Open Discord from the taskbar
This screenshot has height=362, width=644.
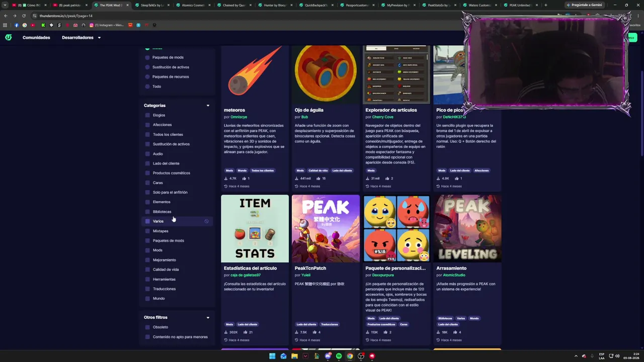click(x=328, y=356)
